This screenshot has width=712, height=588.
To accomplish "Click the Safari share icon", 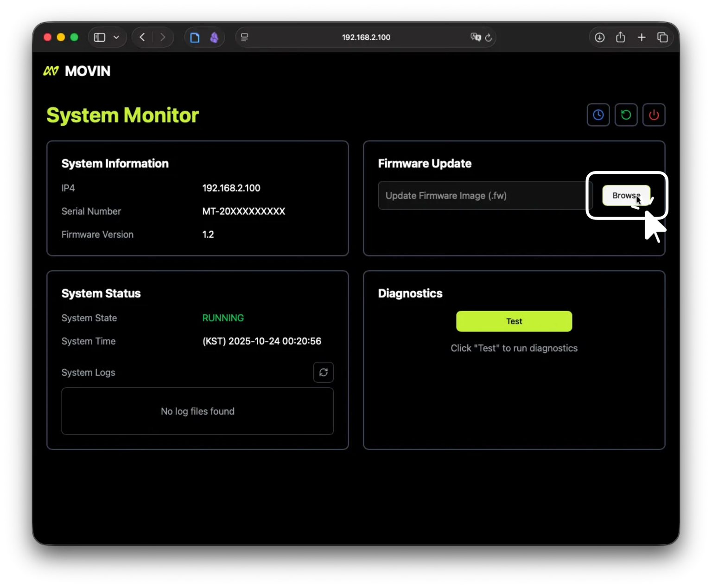I will tap(620, 38).
